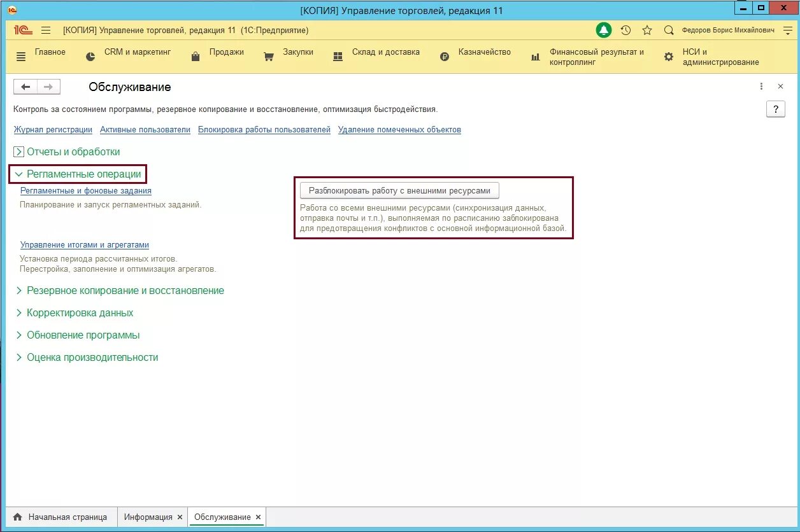800x532 pixels.
Task: Click the home icon on Начальная страница tab
Action: click(x=18, y=517)
